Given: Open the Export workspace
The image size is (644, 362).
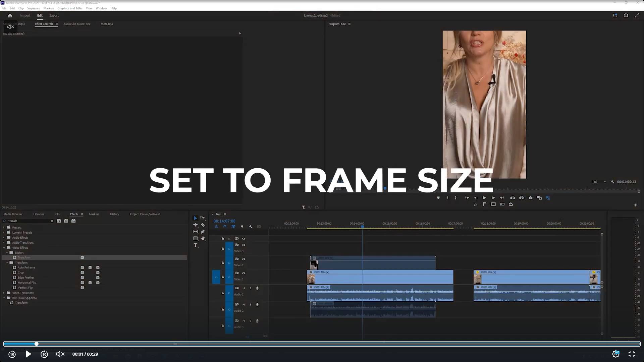Looking at the screenshot, I should click(x=54, y=15).
